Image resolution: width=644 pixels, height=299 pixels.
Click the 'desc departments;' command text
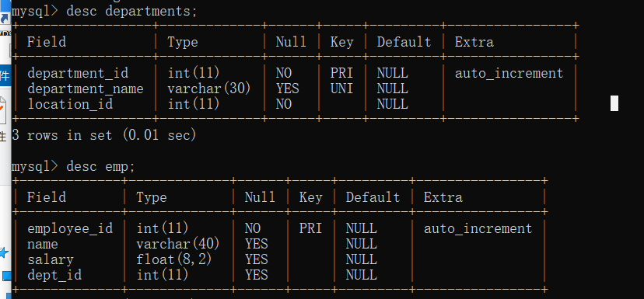coord(131,11)
